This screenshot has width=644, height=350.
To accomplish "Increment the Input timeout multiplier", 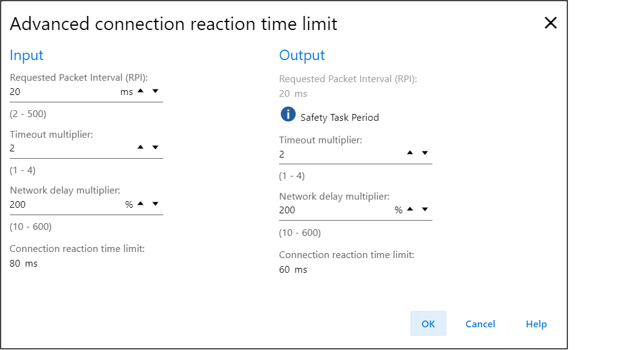I will [140, 148].
